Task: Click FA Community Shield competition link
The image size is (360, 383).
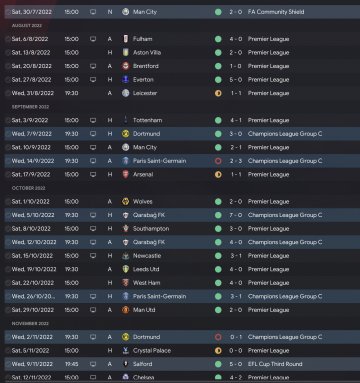Action: (x=276, y=12)
